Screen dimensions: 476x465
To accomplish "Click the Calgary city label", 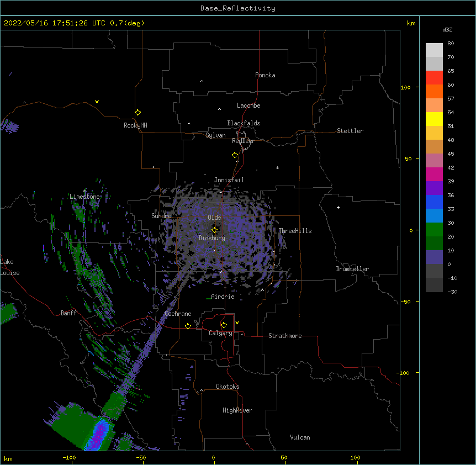I will point(220,333).
